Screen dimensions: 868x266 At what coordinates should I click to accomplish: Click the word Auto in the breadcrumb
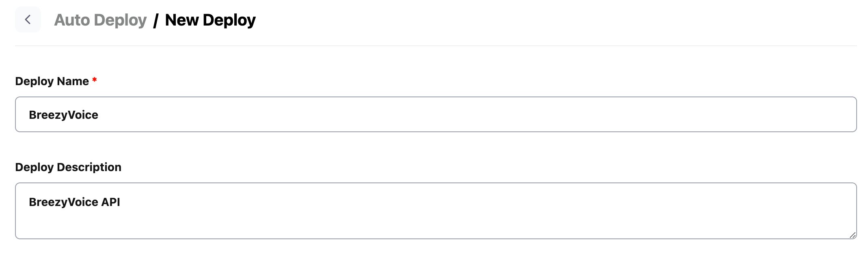pyautogui.click(x=72, y=20)
